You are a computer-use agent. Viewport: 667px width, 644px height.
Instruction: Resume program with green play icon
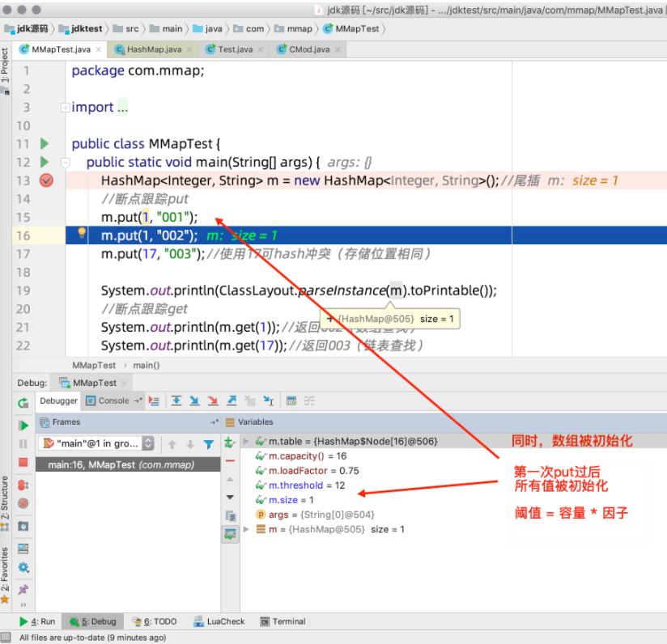click(23, 426)
